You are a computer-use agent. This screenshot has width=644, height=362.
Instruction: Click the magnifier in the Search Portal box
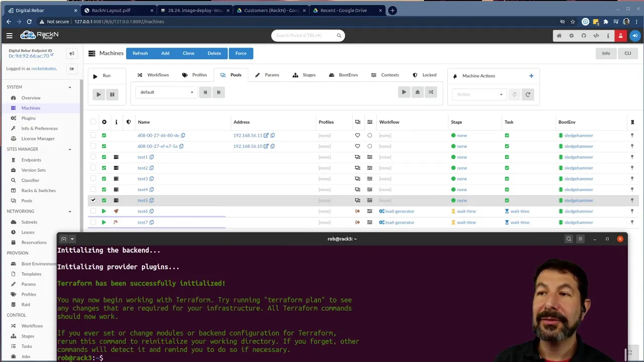pyautogui.click(x=339, y=36)
